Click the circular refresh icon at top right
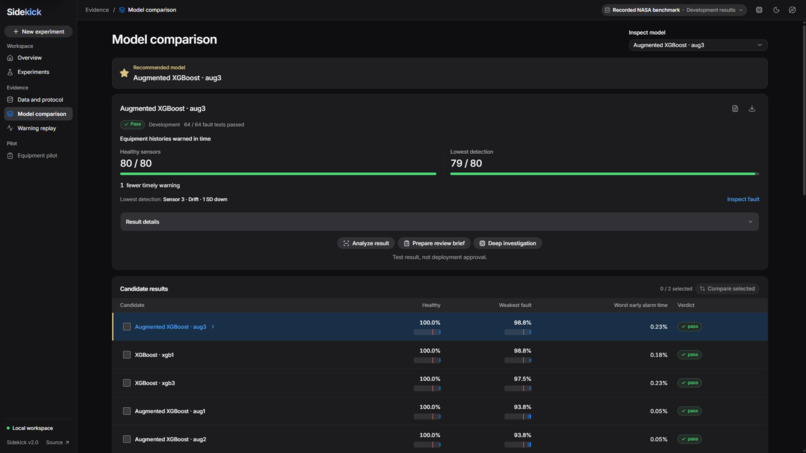The height and width of the screenshot is (453, 806). [x=792, y=10]
